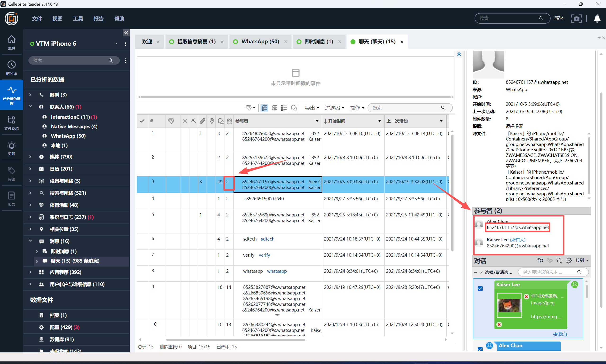The width and height of the screenshot is (606, 364).
Task: Click the select-all checkmark column header
Action: (142, 121)
